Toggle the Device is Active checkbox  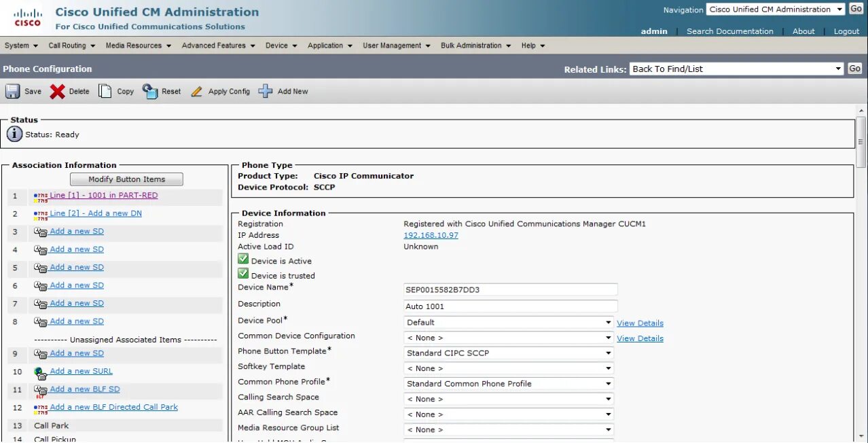pos(243,259)
